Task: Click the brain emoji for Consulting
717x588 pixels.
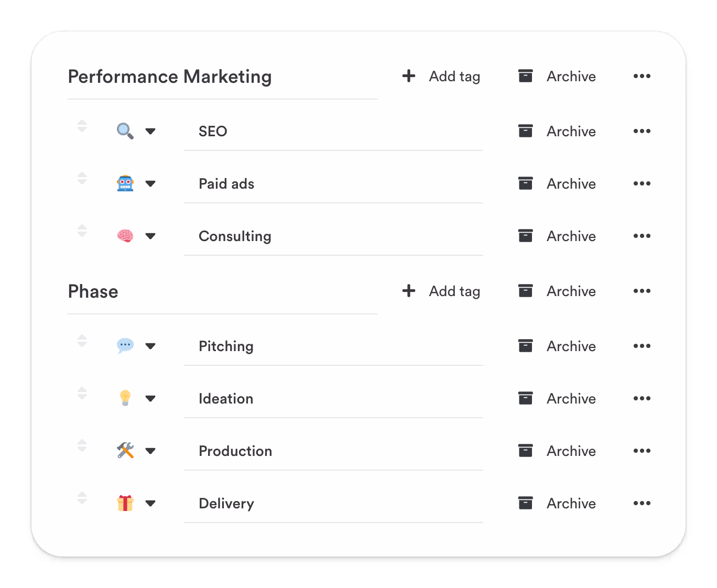Action: pyautogui.click(x=124, y=236)
